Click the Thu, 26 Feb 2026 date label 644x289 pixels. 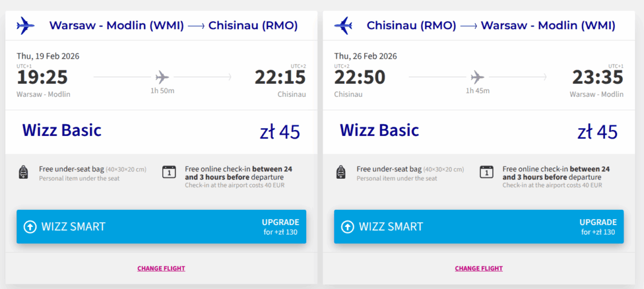(365, 56)
